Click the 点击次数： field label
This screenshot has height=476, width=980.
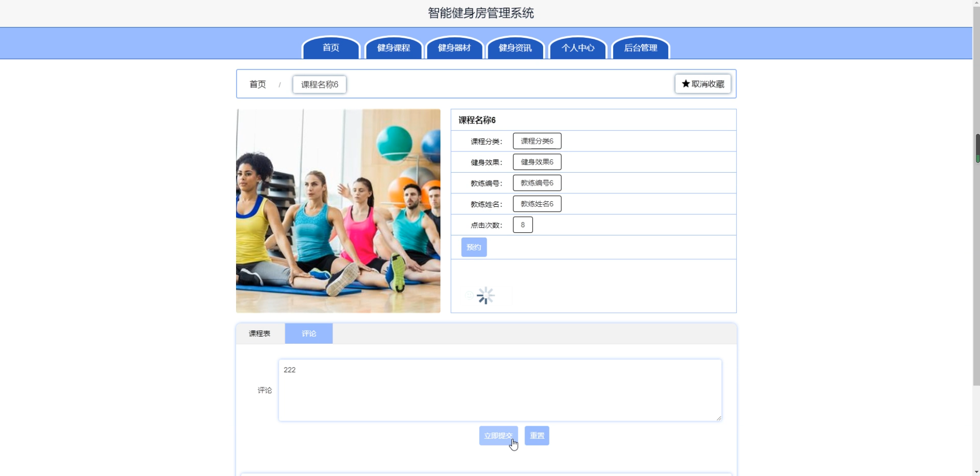pyautogui.click(x=487, y=225)
